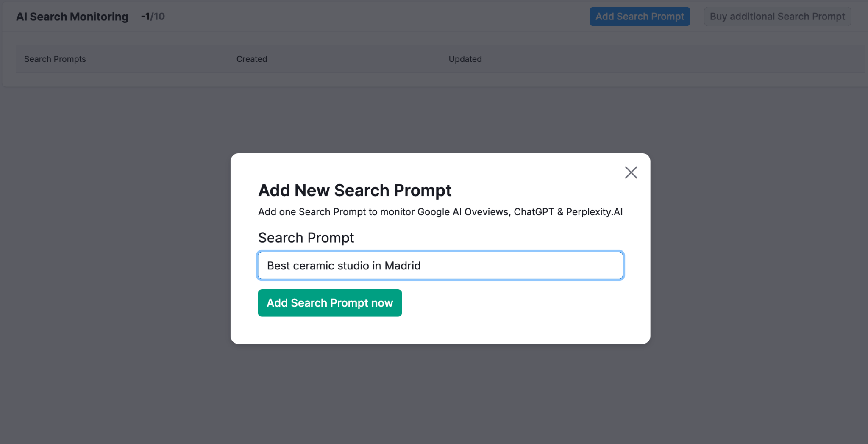Click the -1/10 prompt usage counter
This screenshot has height=444, width=868.
[153, 17]
